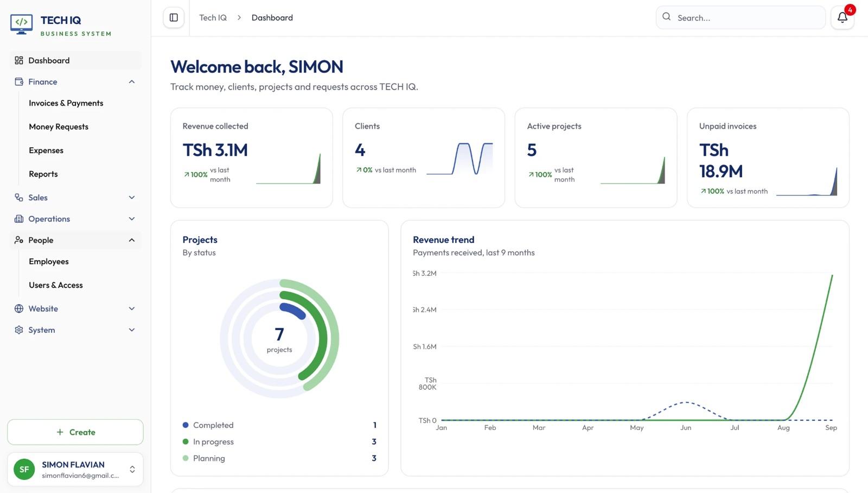
Task: Open the Clients stat card
Action: [x=424, y=157]
